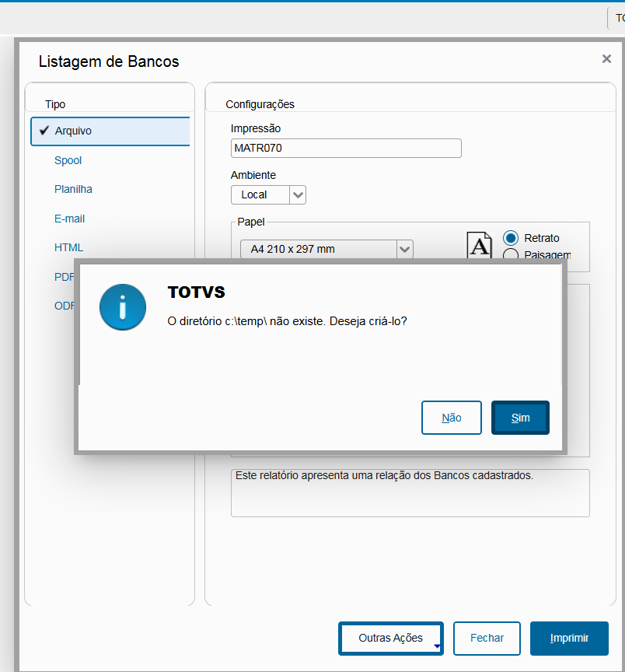Select the Retrato orientation radio button
The height and width of the screenshot is (672, 625).
[x=511, y=238]
